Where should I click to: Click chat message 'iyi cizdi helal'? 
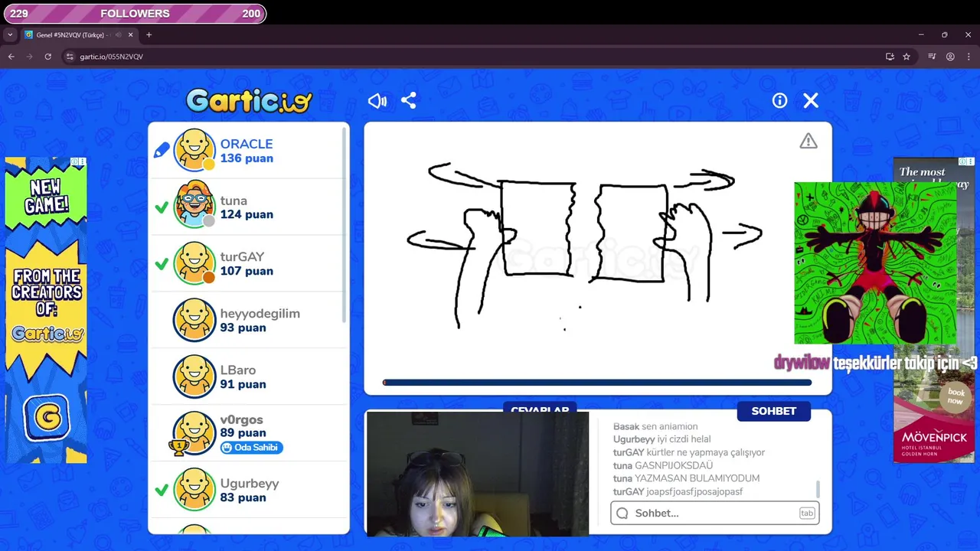tap(684, 439)
